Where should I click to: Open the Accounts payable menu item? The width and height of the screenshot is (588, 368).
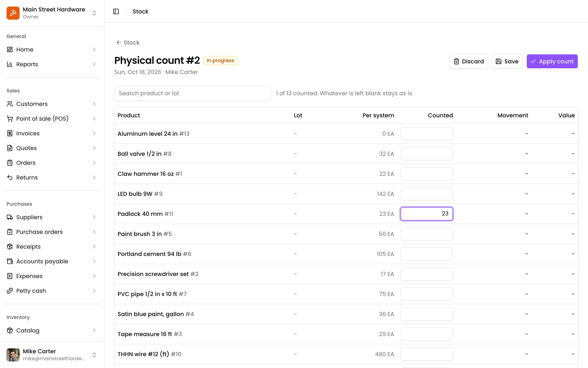coord(52,261)
